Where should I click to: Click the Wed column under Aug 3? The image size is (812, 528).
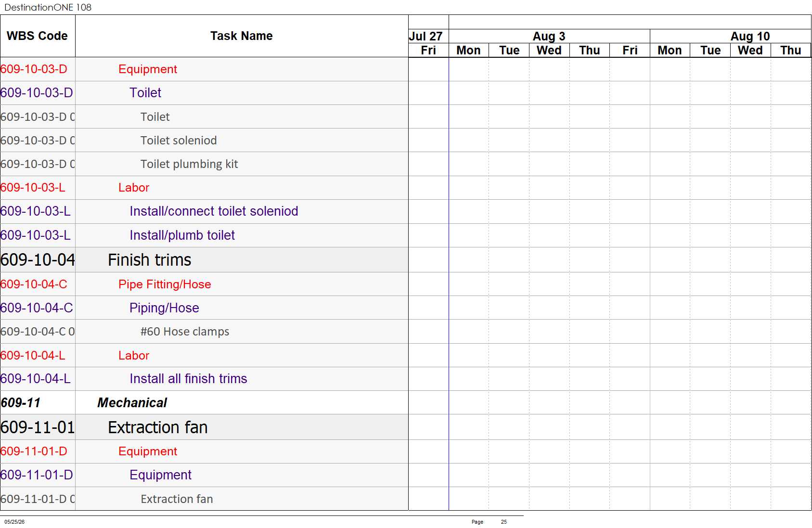click(x=549, y=50)
